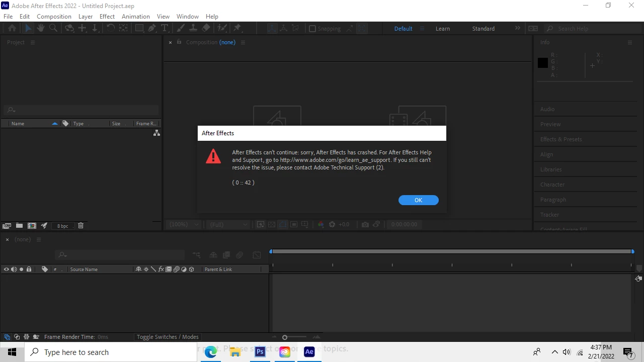
Task: Click the black color swatch in Info panel
Action: pos(543,63)
